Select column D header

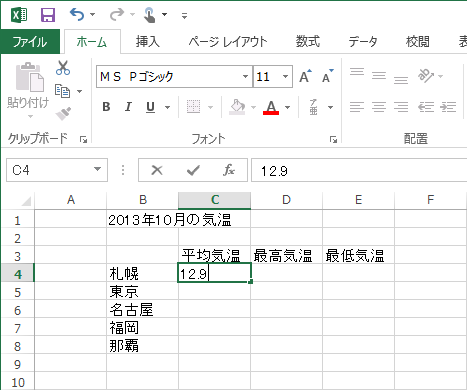pyautogui.click(x=286, y=200)
